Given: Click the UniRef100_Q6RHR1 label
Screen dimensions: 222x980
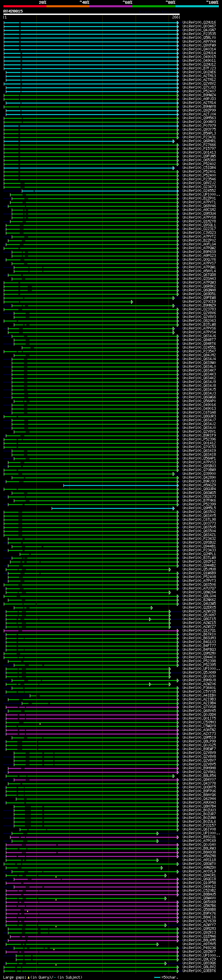Looking at the screenshot, I should click(199, 141).
